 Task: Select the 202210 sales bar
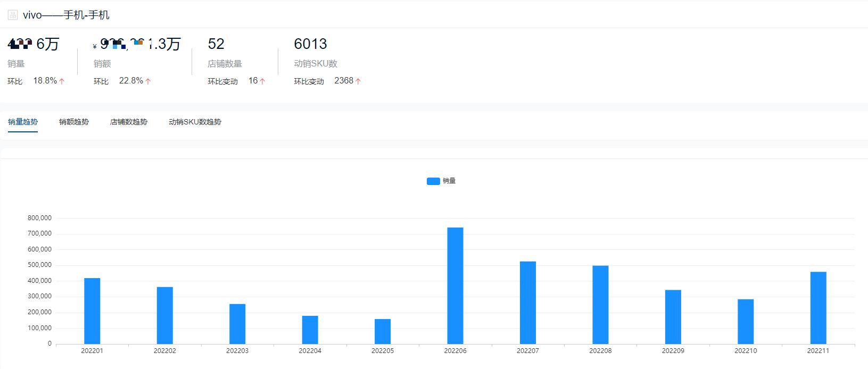click(746, 322)
